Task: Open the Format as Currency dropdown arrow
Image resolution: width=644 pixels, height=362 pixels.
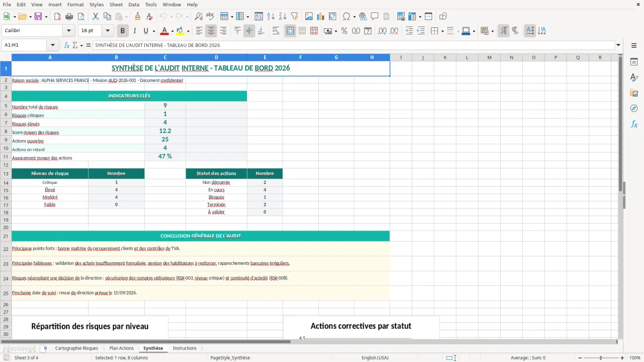Action: 335,31
